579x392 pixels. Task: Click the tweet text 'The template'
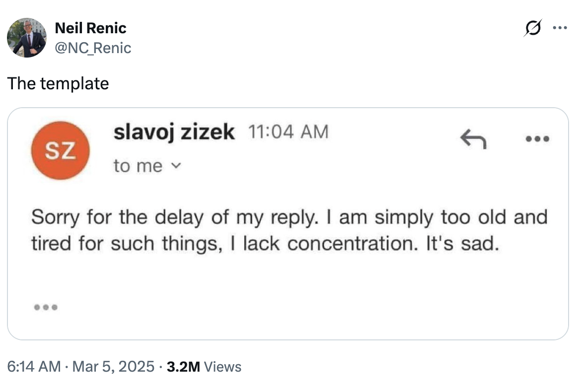point(58,83)
